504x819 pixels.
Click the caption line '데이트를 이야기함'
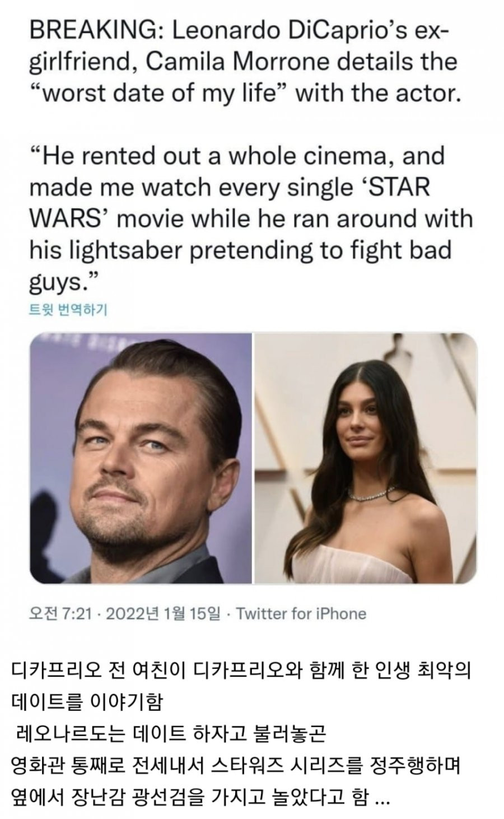(87, 702)
